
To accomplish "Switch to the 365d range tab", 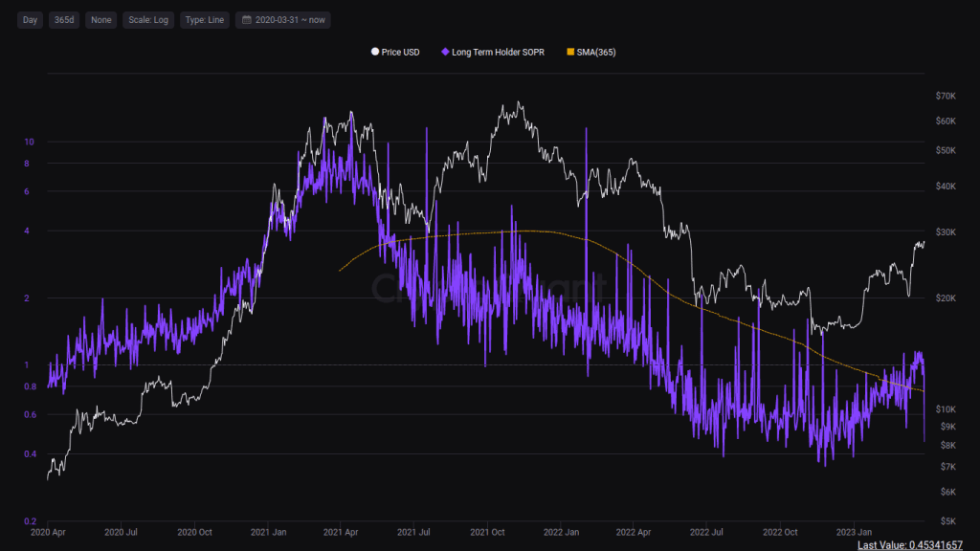I will coord(64,19).
